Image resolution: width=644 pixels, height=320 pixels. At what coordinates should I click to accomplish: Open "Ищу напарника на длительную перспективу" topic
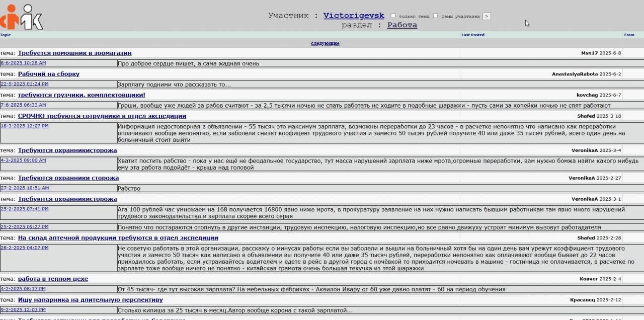coord(91,300)
